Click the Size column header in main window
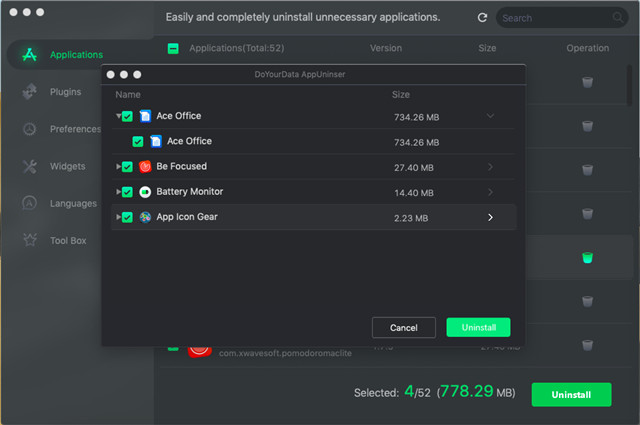Screen dimensions: 640x425 [487, 48]
